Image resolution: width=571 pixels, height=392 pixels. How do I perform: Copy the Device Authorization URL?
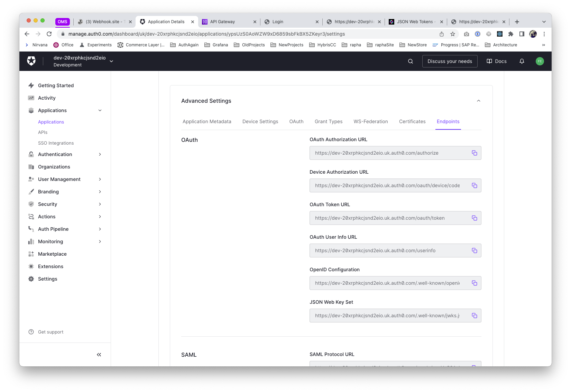pyautogui.click(x=474, y=185)
